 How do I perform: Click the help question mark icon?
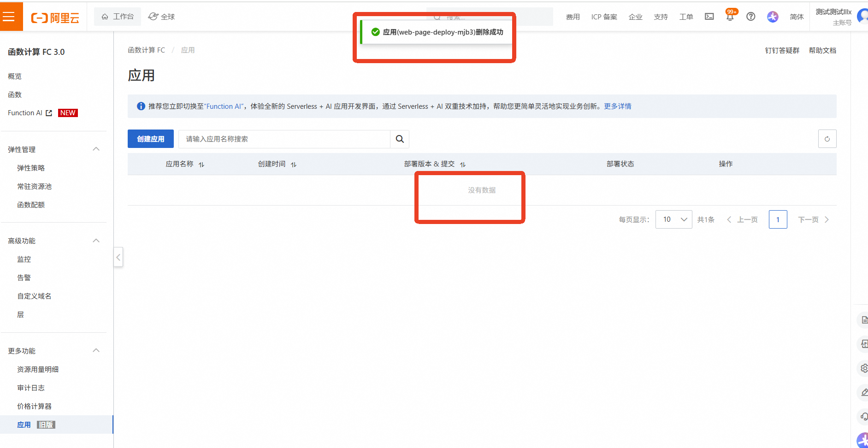pos(751,17)
